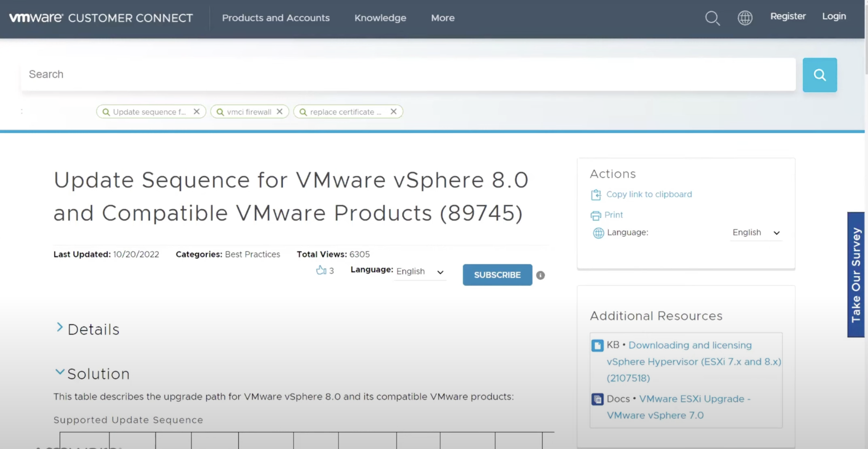Click the thumbs-up like icon
The image size is (868, 449).
[x=321, y=270]
